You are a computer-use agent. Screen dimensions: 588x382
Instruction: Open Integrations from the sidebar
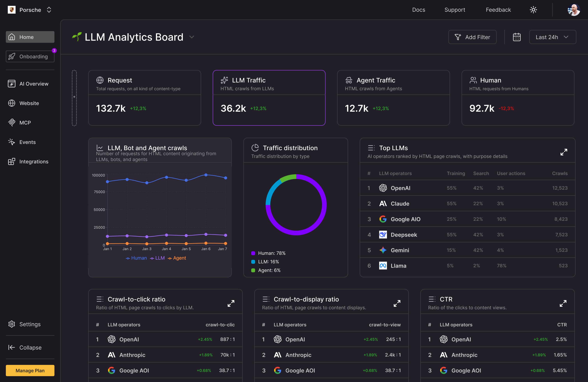(34, 162)
